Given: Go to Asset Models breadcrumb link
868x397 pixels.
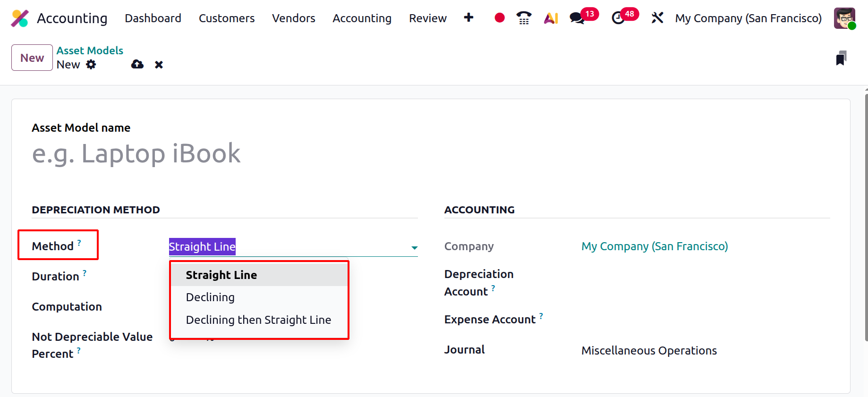Looking at the screenshot, I should [90, 51].
